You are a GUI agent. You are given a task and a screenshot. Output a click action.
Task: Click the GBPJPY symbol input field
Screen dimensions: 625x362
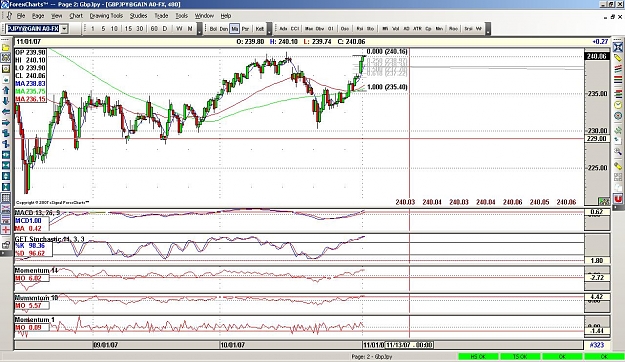point(33,29)
